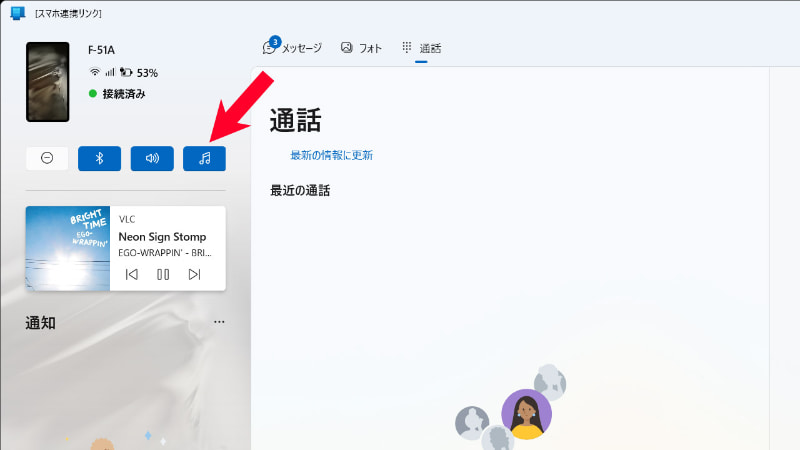Image resolution: width=800 pixels, height=450 pixels.
Task: Click the Wi-Fi status icon
Action: pos(94,72)
